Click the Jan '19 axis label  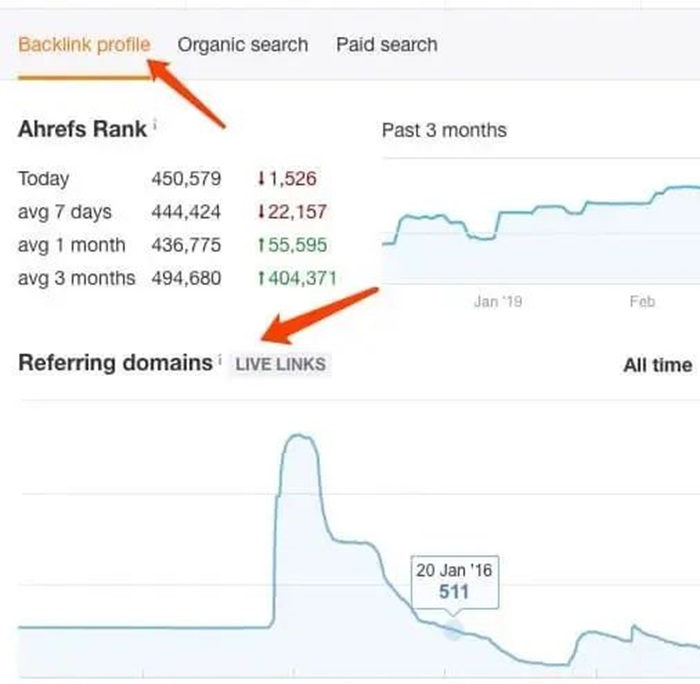[x=498, y=302]
